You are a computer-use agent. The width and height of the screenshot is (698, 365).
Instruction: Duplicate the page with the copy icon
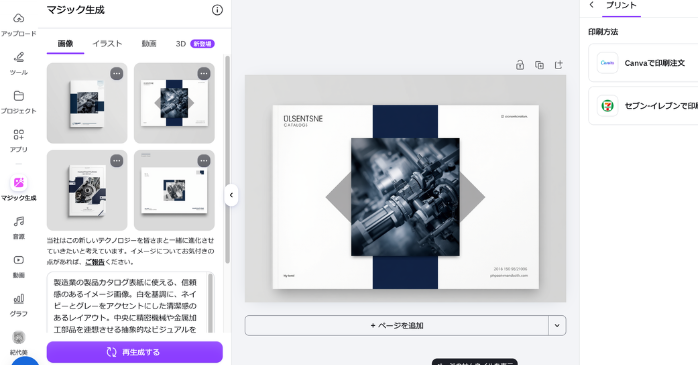point(540,65)
